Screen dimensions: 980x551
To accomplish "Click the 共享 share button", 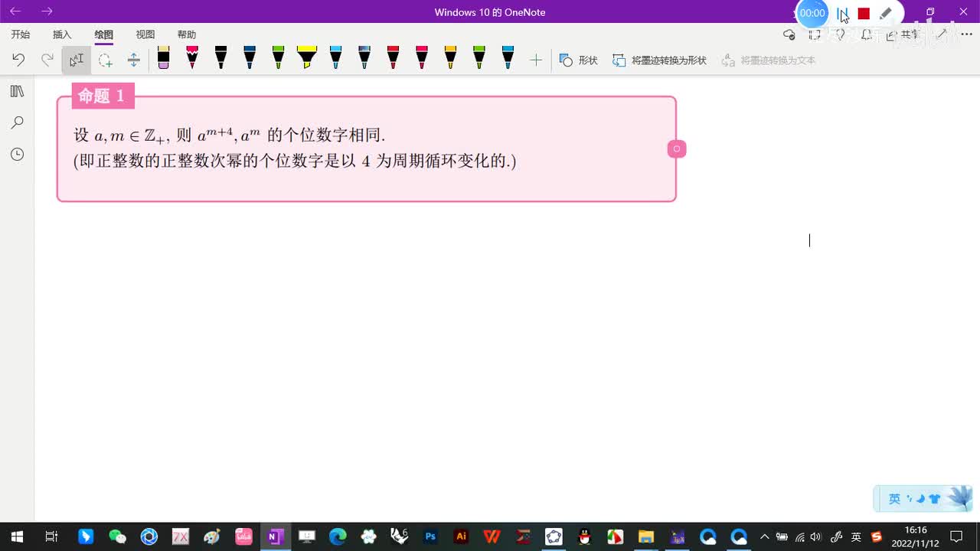I will pyautogui.click(x=903, y=34).
